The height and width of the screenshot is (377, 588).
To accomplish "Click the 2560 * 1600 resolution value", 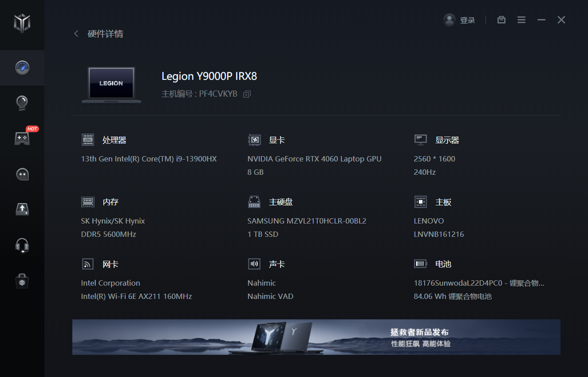I will point(434,159).
